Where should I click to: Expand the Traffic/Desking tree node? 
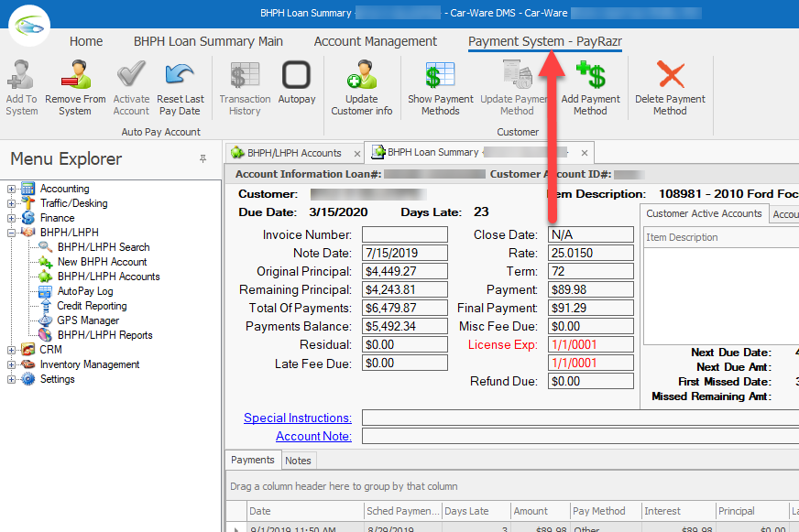click(11, 203)
